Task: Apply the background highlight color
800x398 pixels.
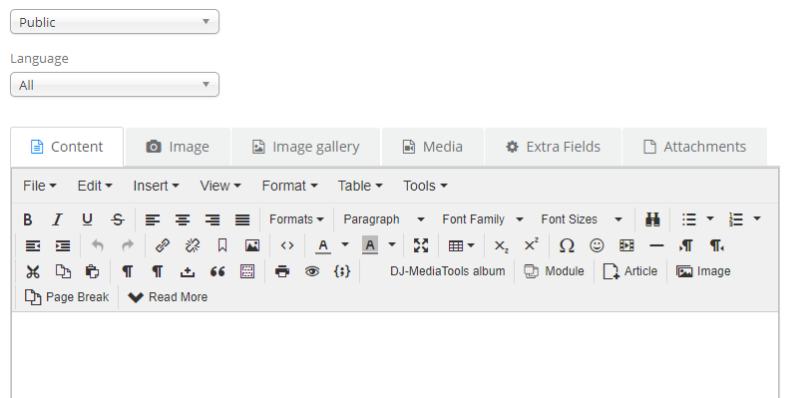Action: point(370,246)
